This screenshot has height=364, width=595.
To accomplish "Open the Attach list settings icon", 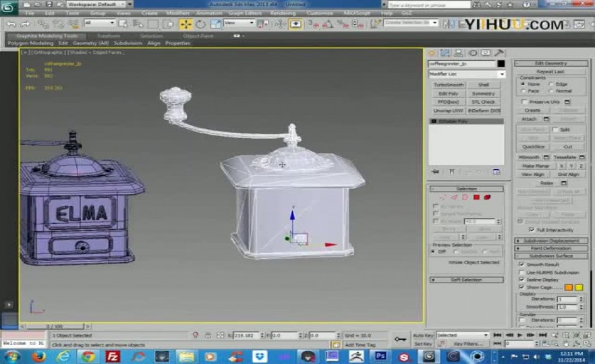I will coord(546,119).
